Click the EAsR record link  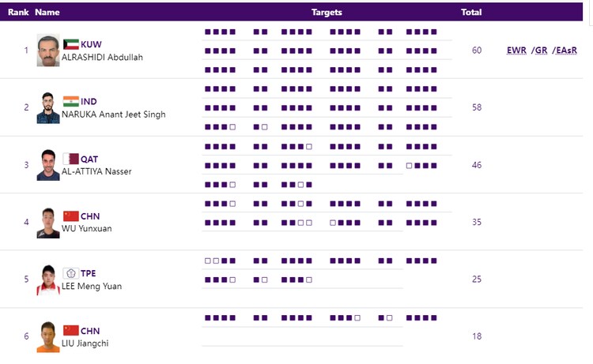[x=564, y=51]
